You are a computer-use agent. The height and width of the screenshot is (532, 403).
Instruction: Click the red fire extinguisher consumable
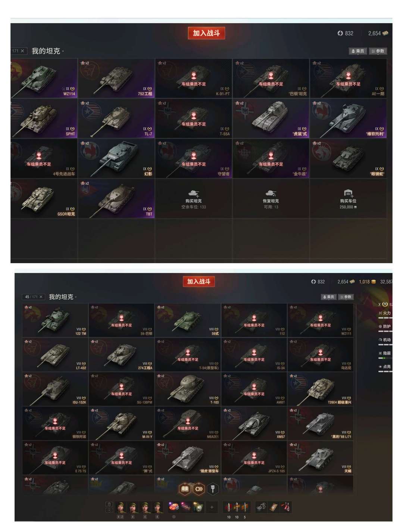(285, 507)
